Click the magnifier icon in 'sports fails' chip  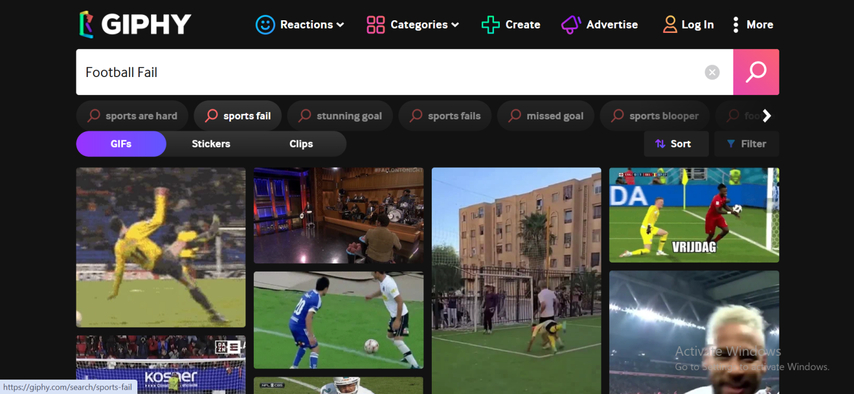[x=416, y=116]
